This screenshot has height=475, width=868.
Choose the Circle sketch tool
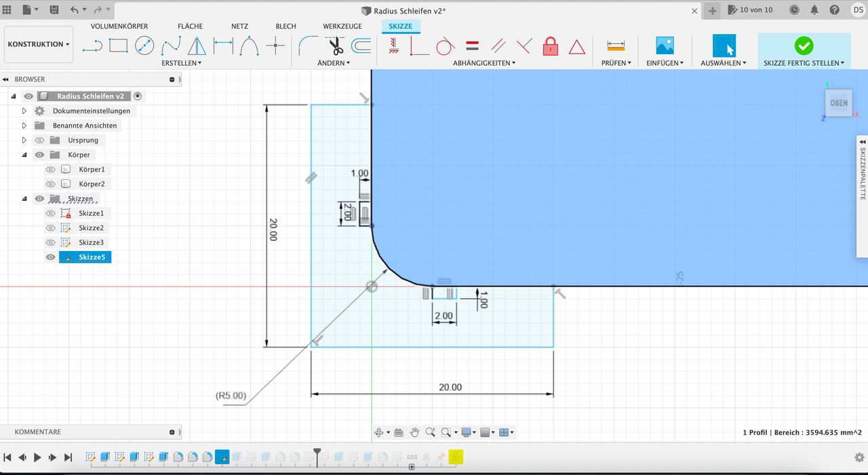144,46
